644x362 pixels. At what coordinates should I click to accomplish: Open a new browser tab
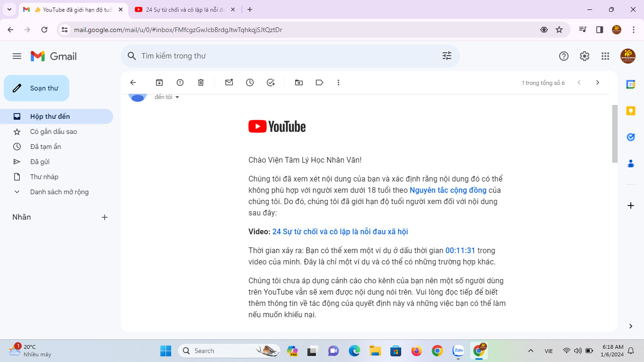pyautogui.click(x=250, y=9)
